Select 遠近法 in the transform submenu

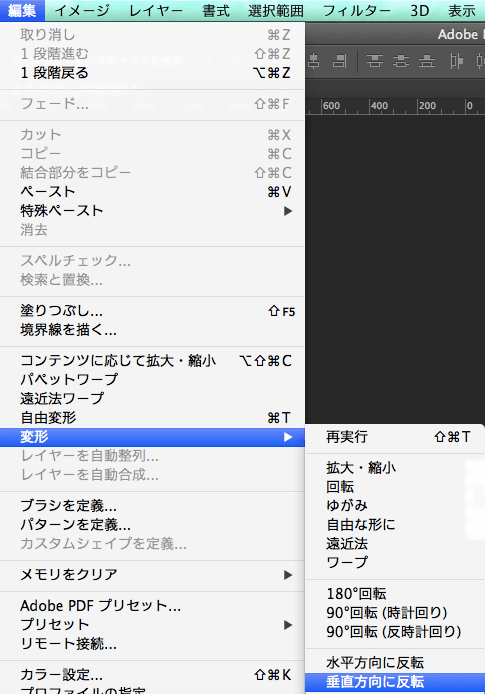coord(395,544)
